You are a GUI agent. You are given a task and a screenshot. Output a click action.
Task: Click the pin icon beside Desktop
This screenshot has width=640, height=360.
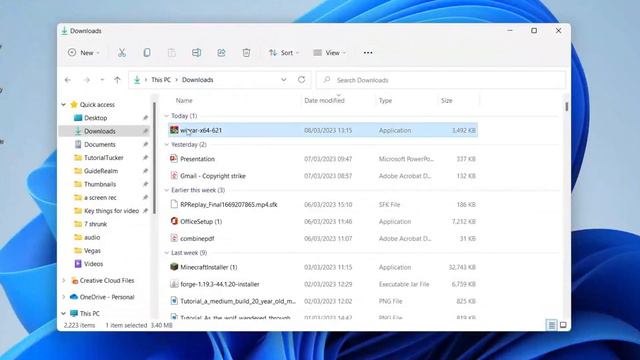pos(145,118)
